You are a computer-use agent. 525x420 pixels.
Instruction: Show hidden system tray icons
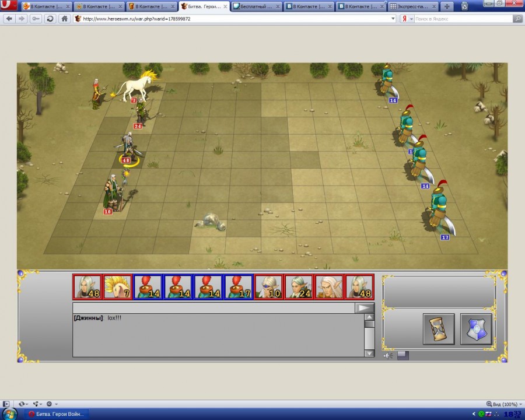tap(474, 414)
